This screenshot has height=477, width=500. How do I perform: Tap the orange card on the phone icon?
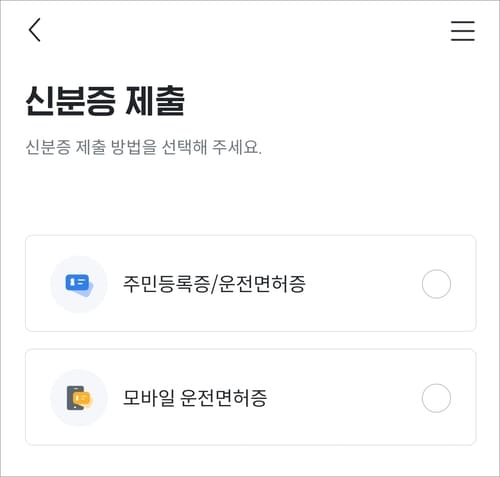pyautogui.click(x=83, y=399)
